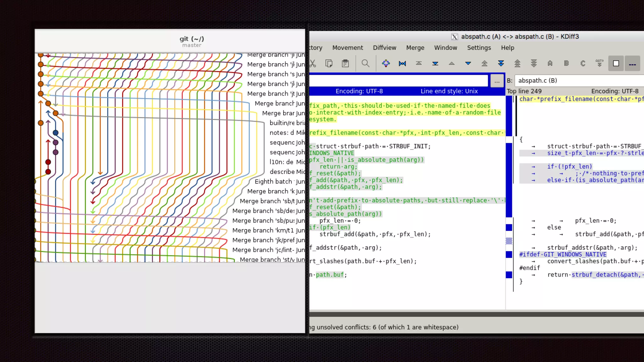Select 'Merge branch 'sb/pus' commit row

(x=264, y=221)
